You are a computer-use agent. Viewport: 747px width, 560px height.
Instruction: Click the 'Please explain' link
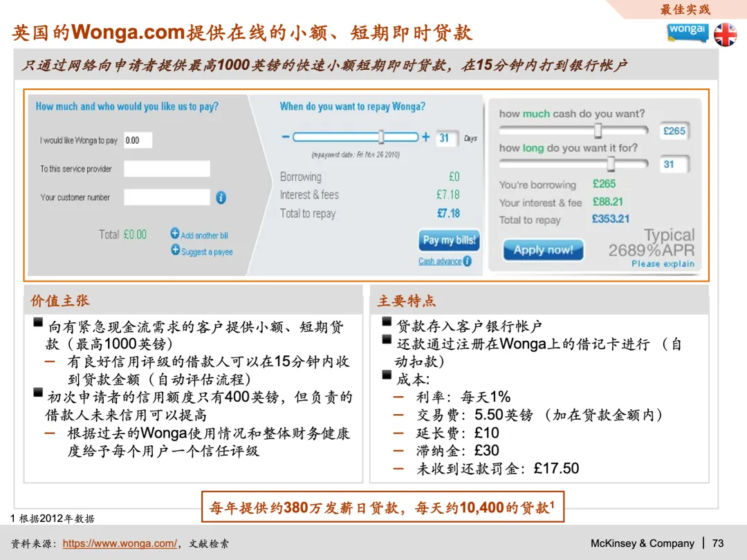pyautogui.click(x=663, y=264)
